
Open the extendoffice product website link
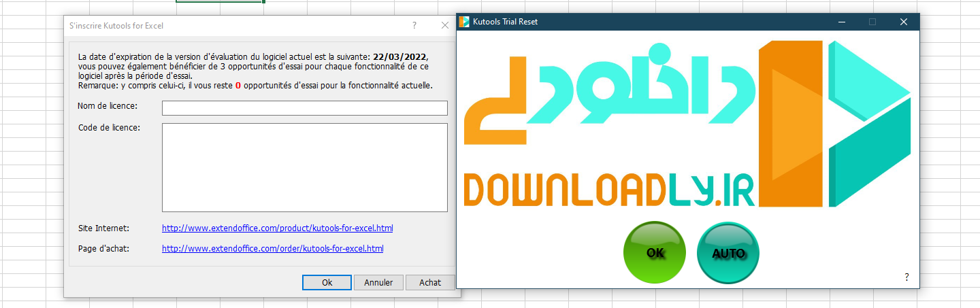click(277, 228)
